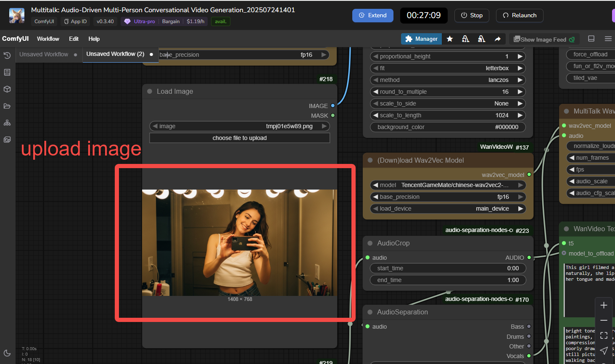Edit the start_time 0:00 field

448,268
